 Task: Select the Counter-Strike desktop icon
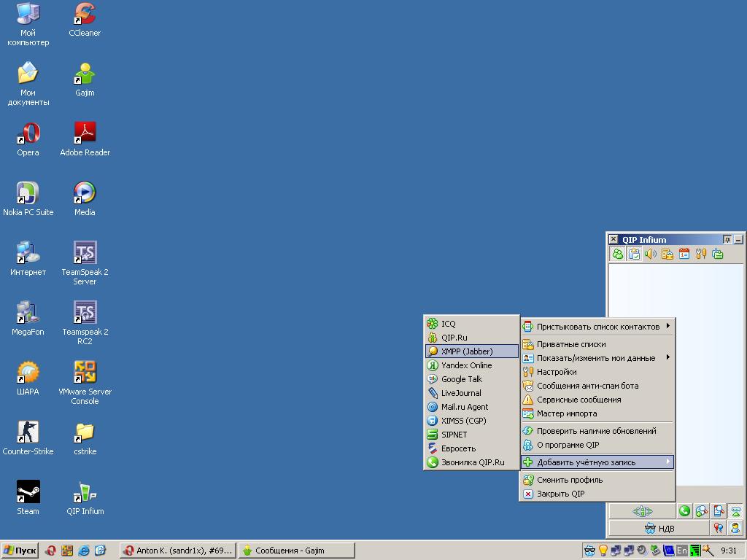click(x=28, y=438)
